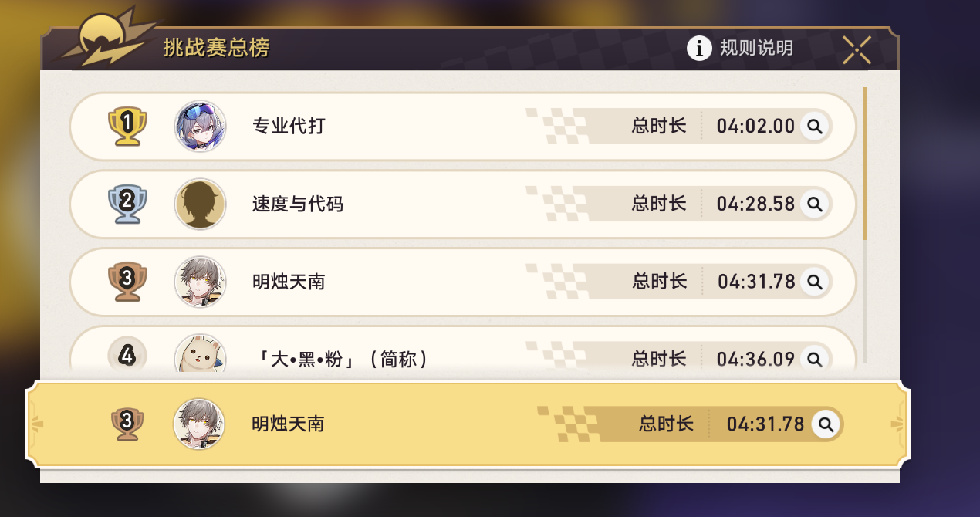Click the gold first-place trophy icon
980x517 pixels.
coord(127,126)
